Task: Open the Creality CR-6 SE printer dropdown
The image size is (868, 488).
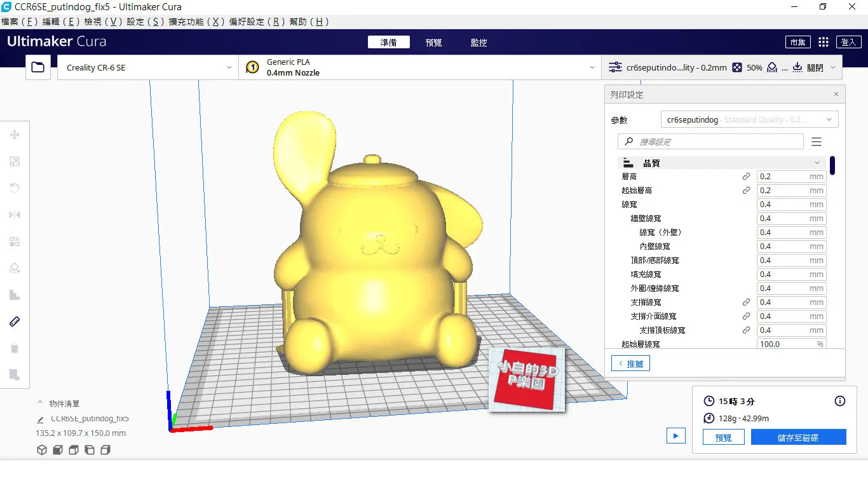Action: (x=148, y=67)
